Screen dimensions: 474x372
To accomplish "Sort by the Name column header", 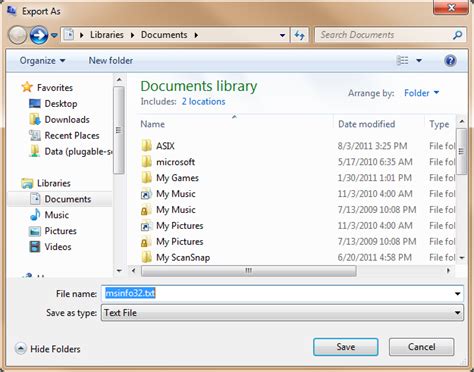I will pyautogui.click(x=153, y=124).
